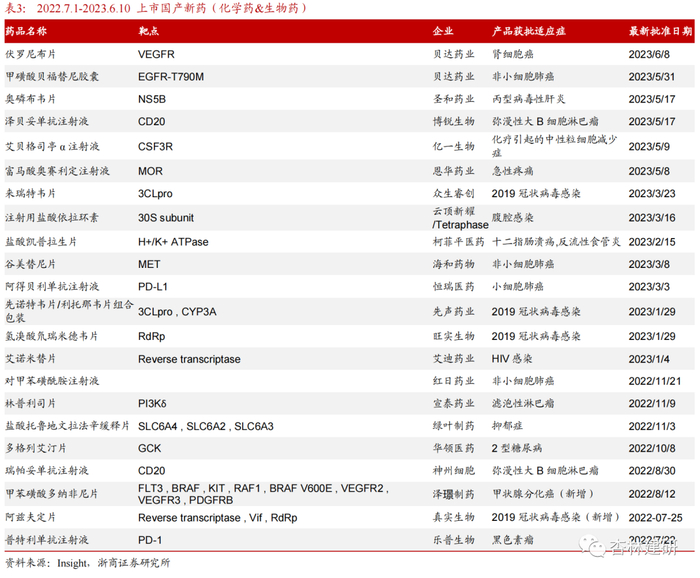
Task: Click the 最新批准日期 column header
Action: tap(661, 31)
